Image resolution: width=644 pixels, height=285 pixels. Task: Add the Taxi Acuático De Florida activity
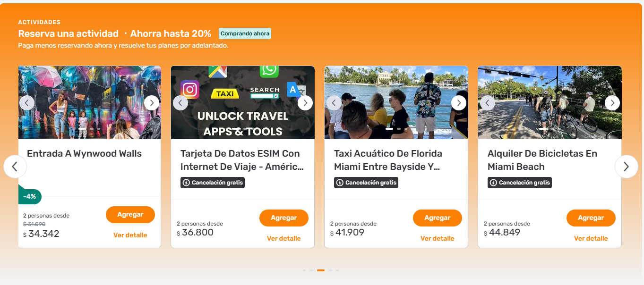[x=438, y=218]
